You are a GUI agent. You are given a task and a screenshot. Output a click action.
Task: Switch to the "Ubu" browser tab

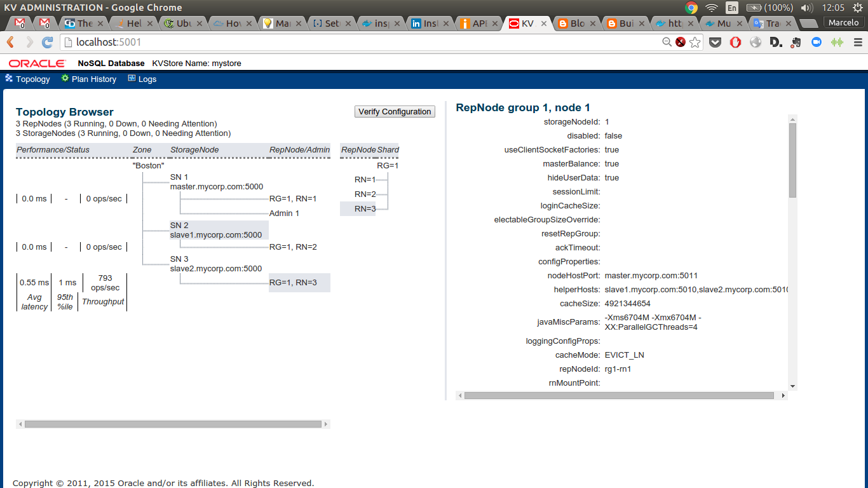[x=182, y=24]
